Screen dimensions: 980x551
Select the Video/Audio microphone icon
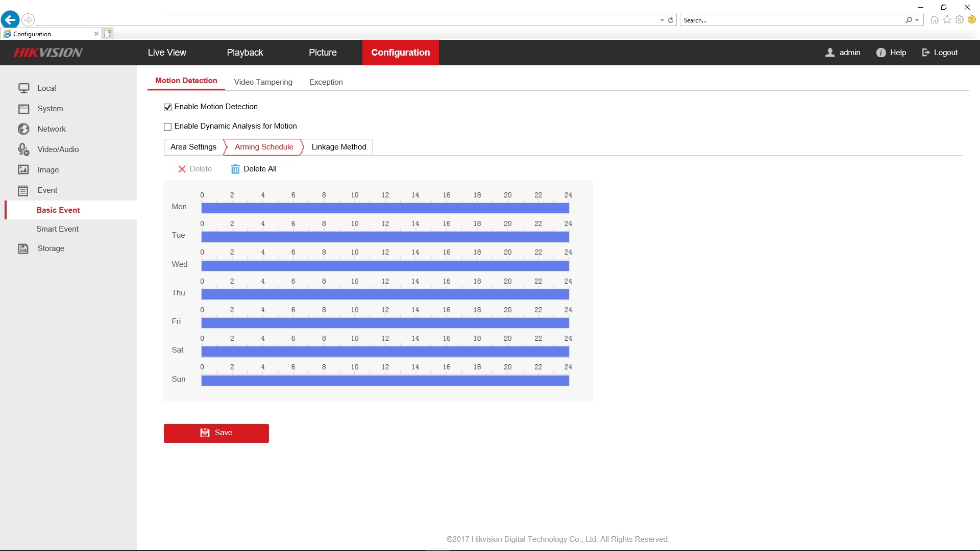click(x=23, y=149)
